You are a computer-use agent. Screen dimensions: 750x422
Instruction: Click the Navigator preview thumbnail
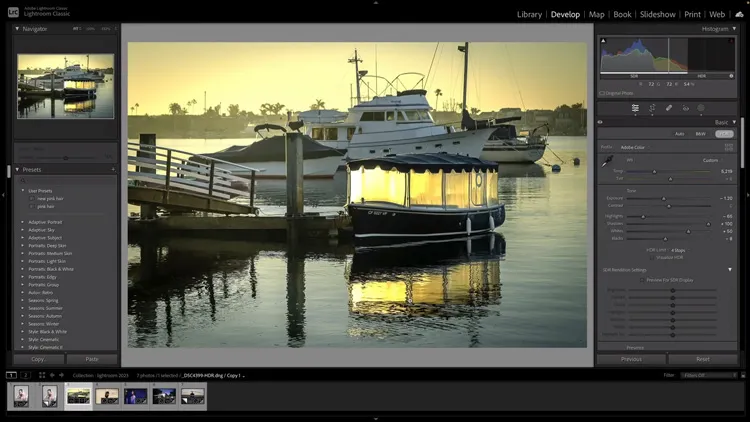click(66, 86)
